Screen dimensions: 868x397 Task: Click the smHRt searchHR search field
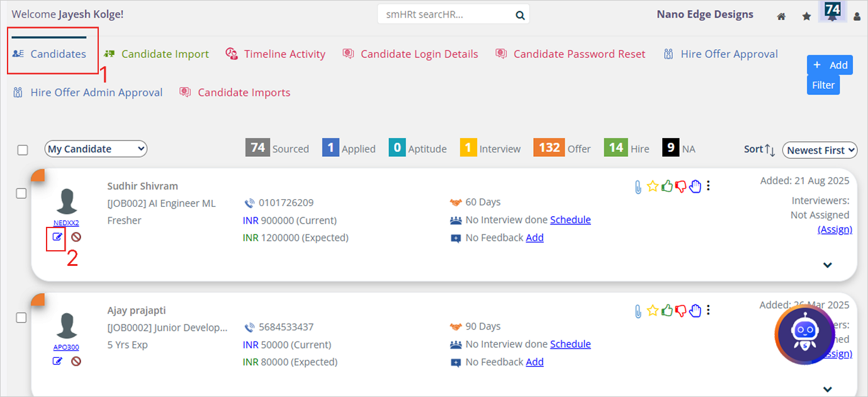[446, 14]
